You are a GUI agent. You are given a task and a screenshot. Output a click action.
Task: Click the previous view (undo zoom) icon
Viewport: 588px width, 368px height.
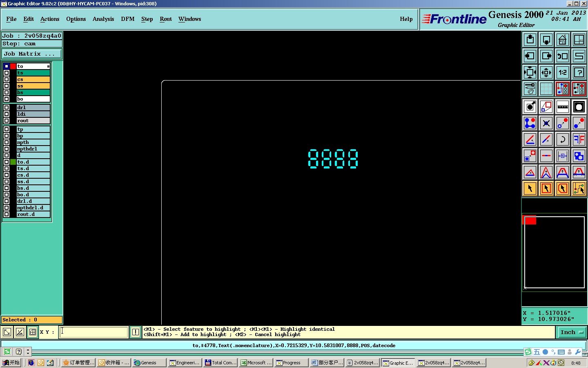(x=563, y=56)
